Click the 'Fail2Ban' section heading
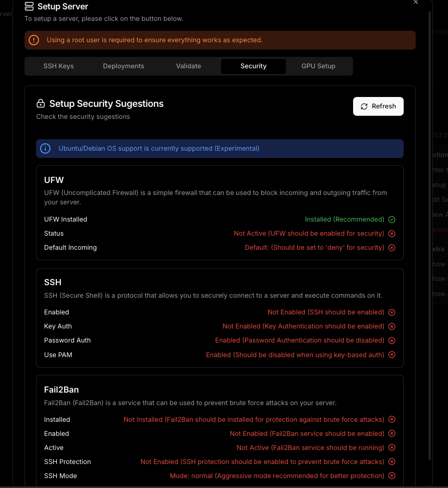This screenshot has height=488, width=448. (62, 389)
